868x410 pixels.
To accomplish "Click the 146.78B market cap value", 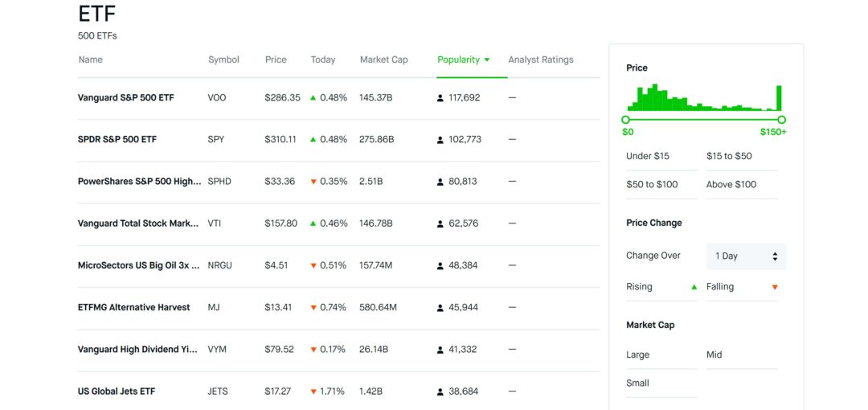I will click(376, 223).
